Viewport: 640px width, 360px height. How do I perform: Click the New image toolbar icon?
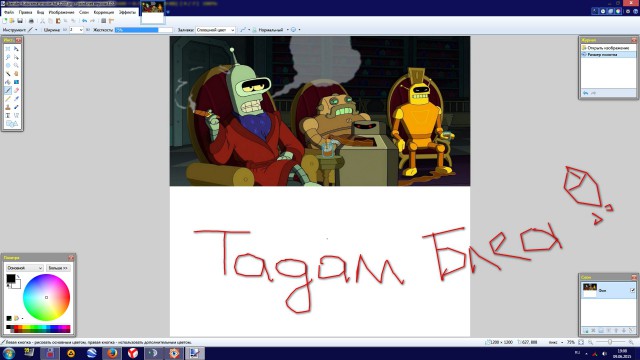pyautogui.click(x=4, y=20)
